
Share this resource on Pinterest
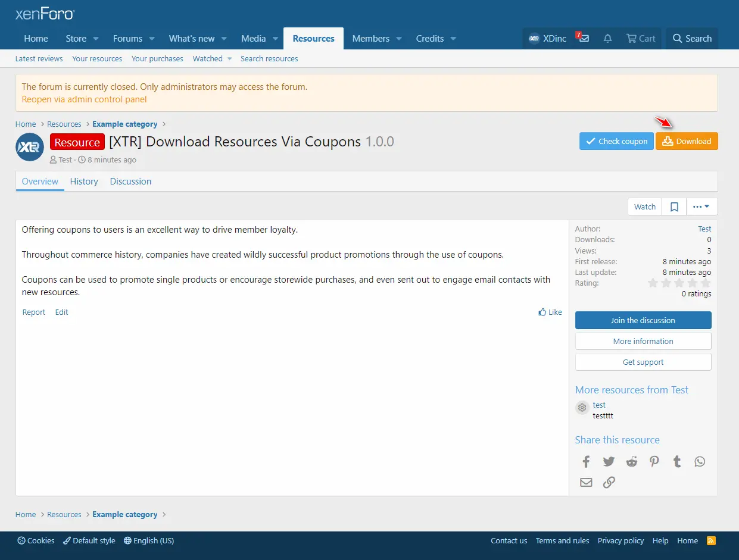654,461
